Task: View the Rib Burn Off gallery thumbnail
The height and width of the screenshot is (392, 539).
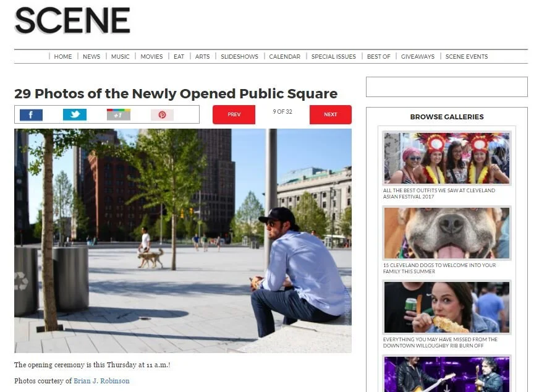Action: (x=446, y=307)
